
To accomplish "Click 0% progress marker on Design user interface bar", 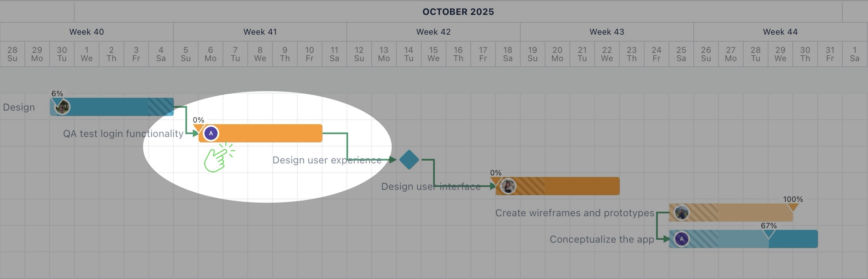I will point(496,180).
